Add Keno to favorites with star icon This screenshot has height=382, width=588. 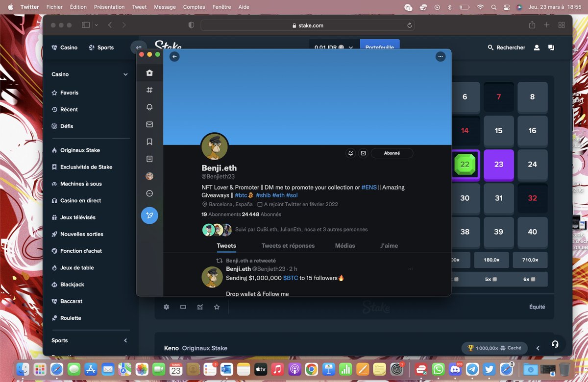(x=217, y=307)
